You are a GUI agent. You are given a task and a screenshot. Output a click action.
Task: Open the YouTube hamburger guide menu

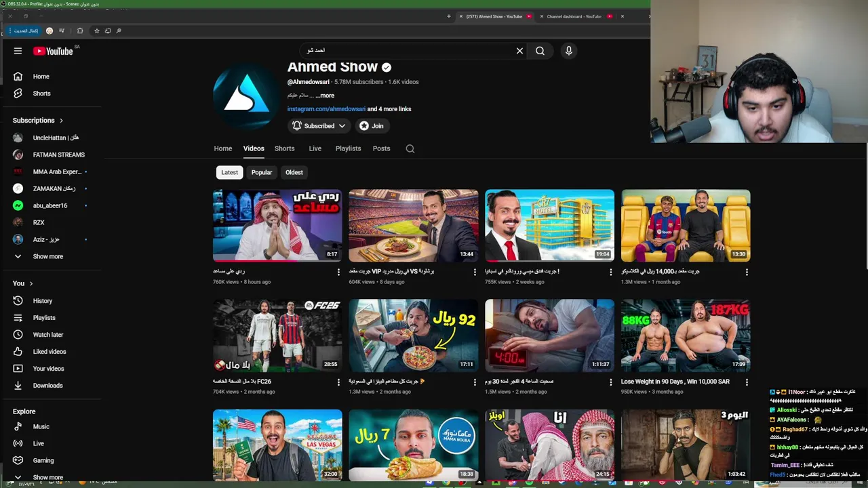click(18, 51)
